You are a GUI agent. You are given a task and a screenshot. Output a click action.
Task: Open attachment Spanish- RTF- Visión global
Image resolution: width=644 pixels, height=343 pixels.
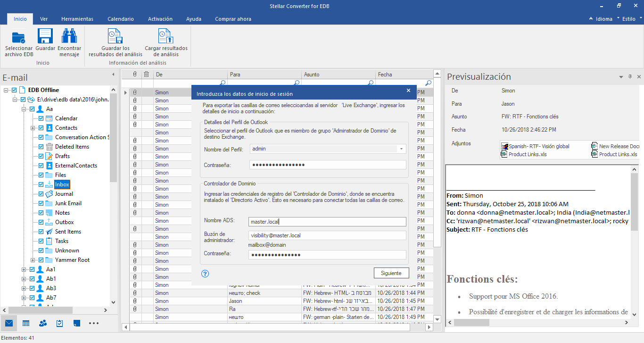pos(536,146)
